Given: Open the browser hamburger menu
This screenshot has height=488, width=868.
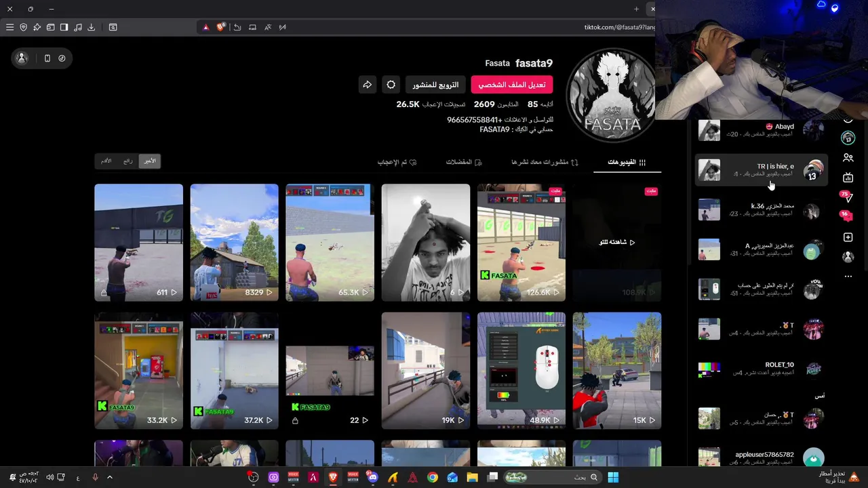Looking at the screenshot, I should pyautogui.click(x=9, y=27).
